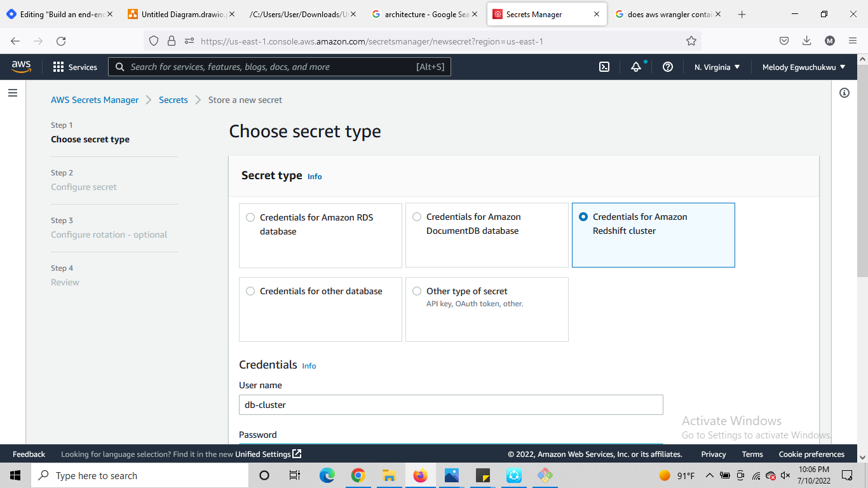Open the Credentials Info link
The image size is (868, 488).
point(309,366)
